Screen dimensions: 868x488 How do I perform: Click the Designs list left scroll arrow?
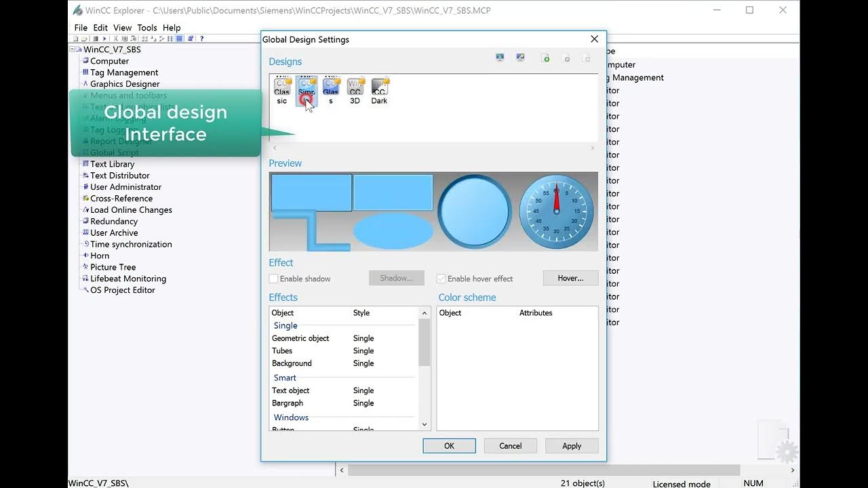point(275,148)
